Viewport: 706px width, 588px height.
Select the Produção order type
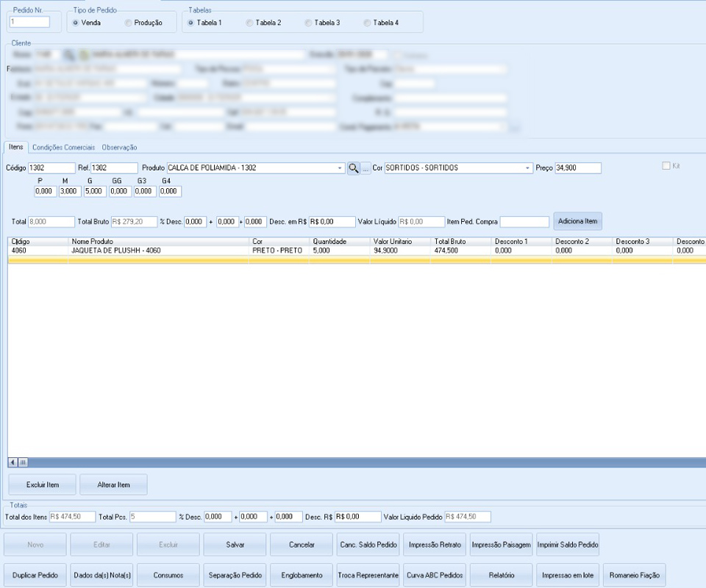(129, 23)
